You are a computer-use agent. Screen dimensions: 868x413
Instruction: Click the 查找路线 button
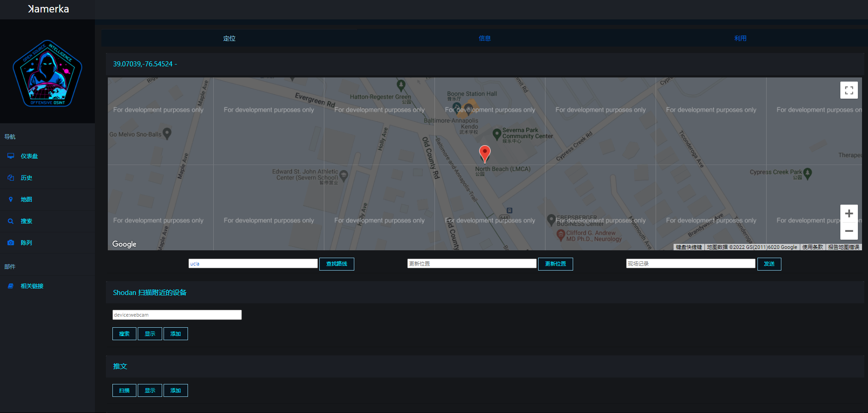pyautogui.click(x=337, y=264)
